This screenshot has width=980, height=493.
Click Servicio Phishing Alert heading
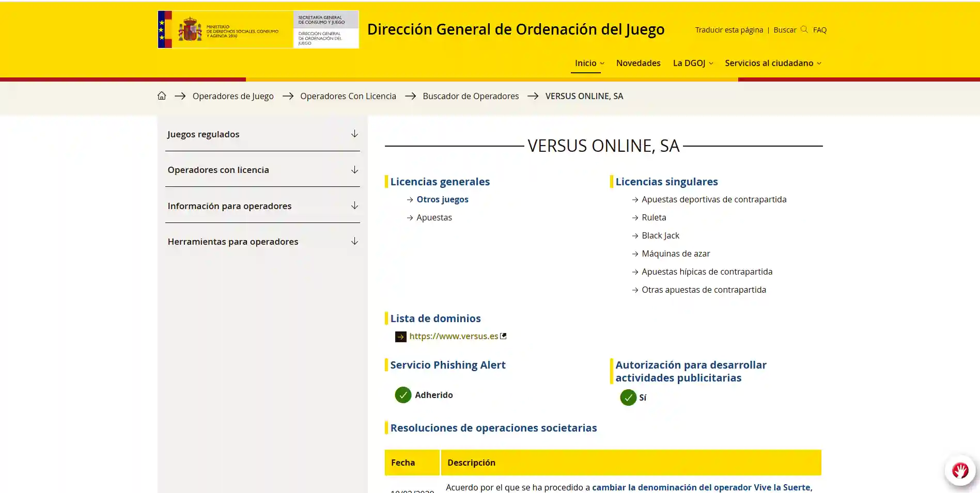[447, 365]
